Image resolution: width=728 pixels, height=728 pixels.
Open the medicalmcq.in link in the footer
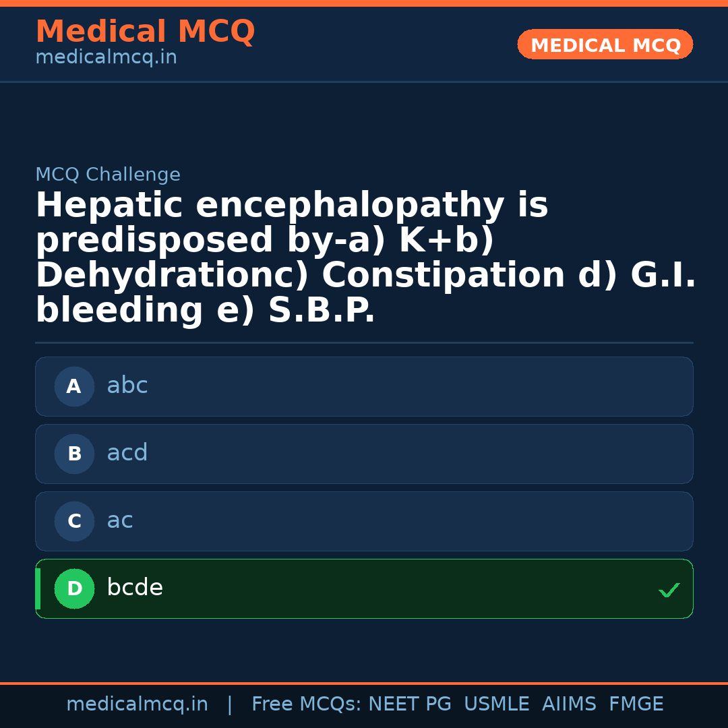click(137, 704)
